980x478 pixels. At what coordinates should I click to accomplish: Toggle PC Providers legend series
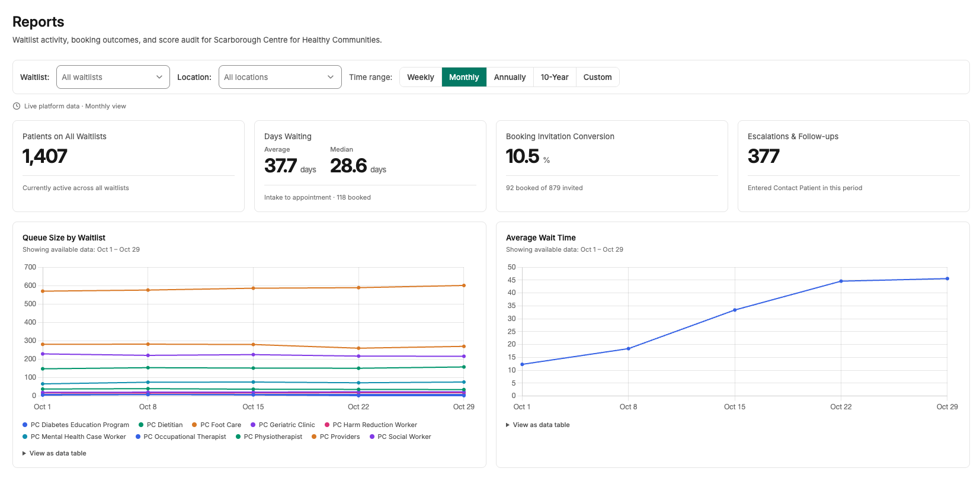pyautogui.click(x=336, y=437)
